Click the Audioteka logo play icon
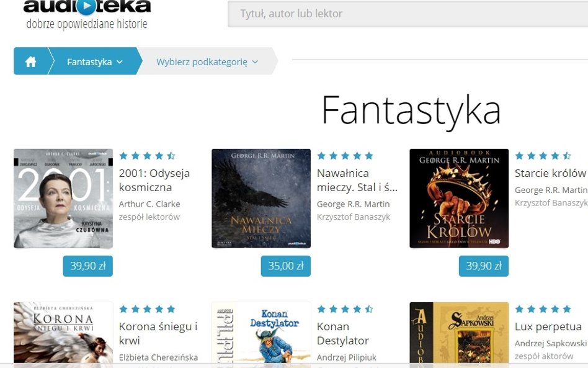 click(87, 6)
